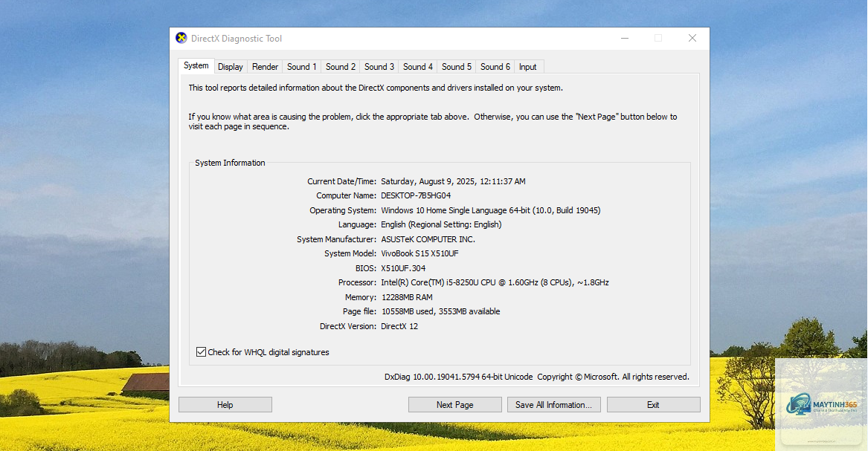Click the Windows 10 Home operating system value
Image resolution: width=868 pixels, height=451 pixels.
pyautogui.click(x=490, y=210)
